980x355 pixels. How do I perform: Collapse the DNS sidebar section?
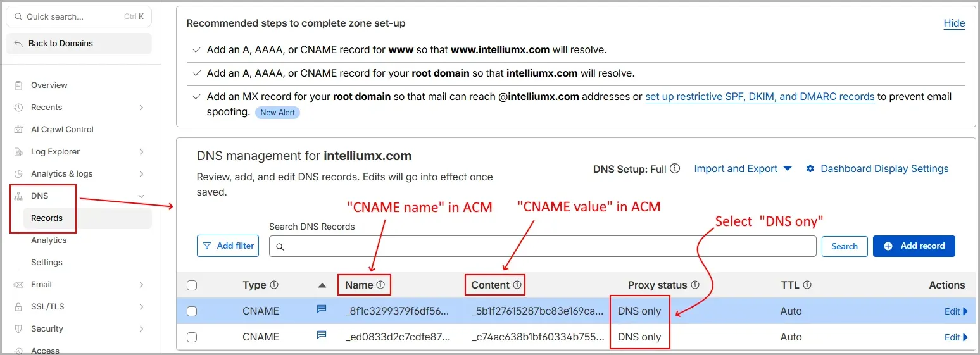[141, 196]
